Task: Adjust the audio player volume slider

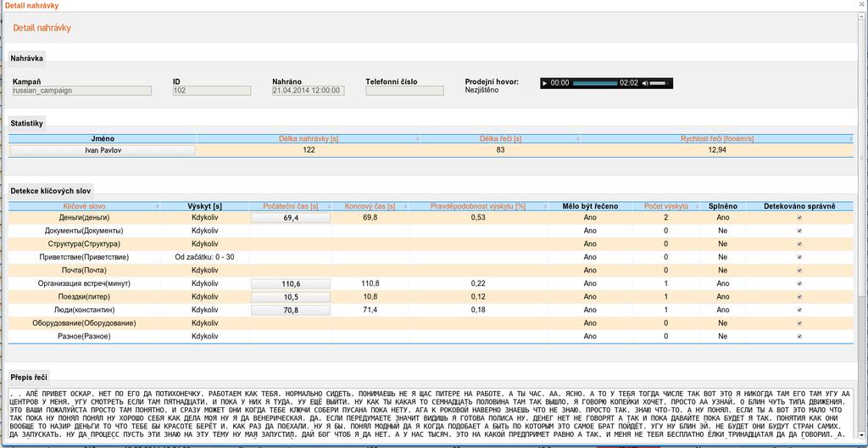Action: point(658,83)
